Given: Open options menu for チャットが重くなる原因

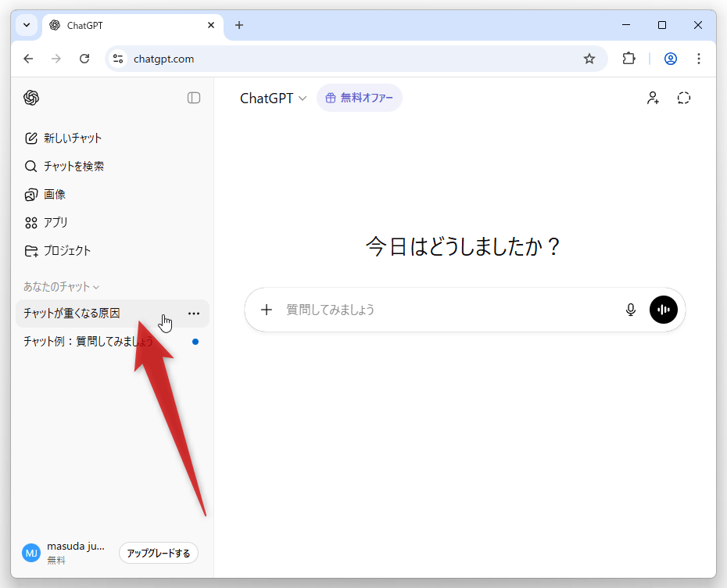Looking at the screenshot, I should click(194, 314).
